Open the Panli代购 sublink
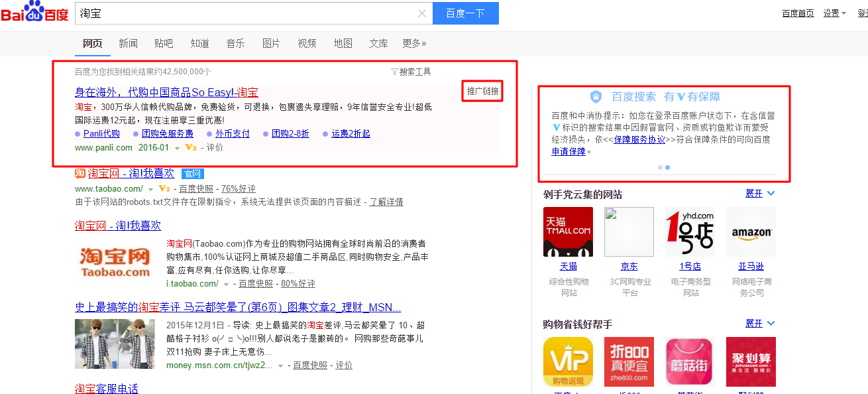The width and height of the screenshot is (868, 394). [101, 133]
